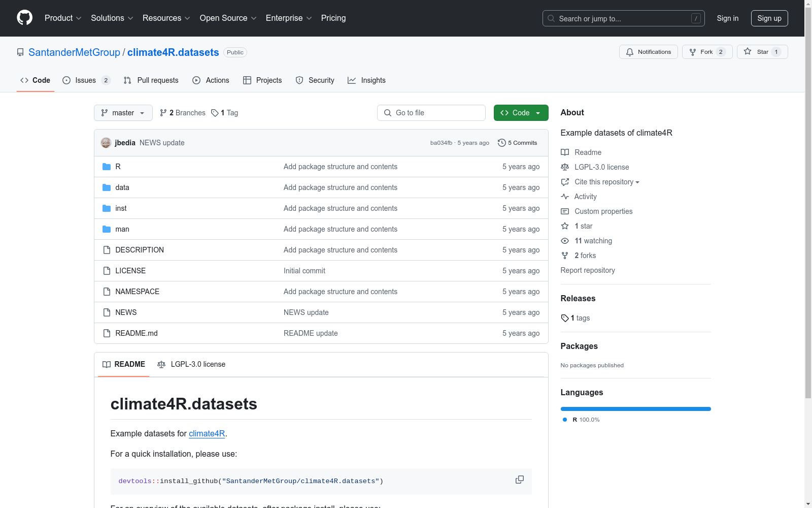812x508 pixels.
Task: Click the README.md file icon
Action: point(107,333)
